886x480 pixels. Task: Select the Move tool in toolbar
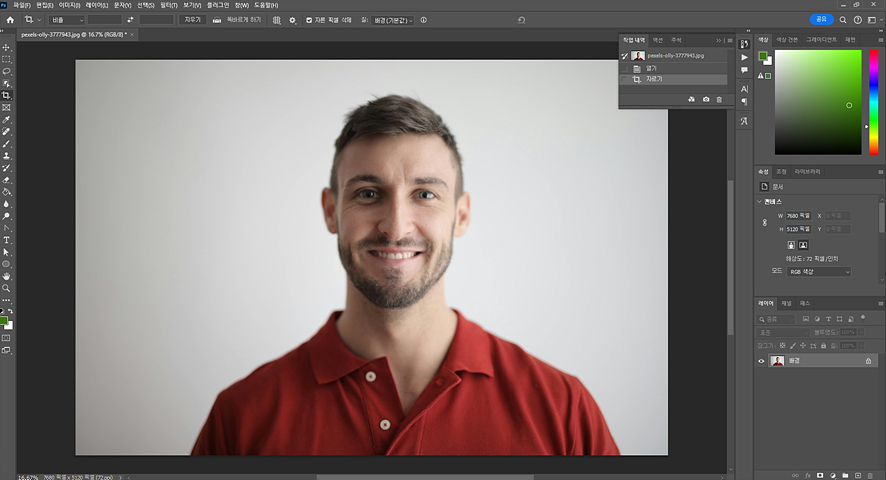tap(6, 47)
